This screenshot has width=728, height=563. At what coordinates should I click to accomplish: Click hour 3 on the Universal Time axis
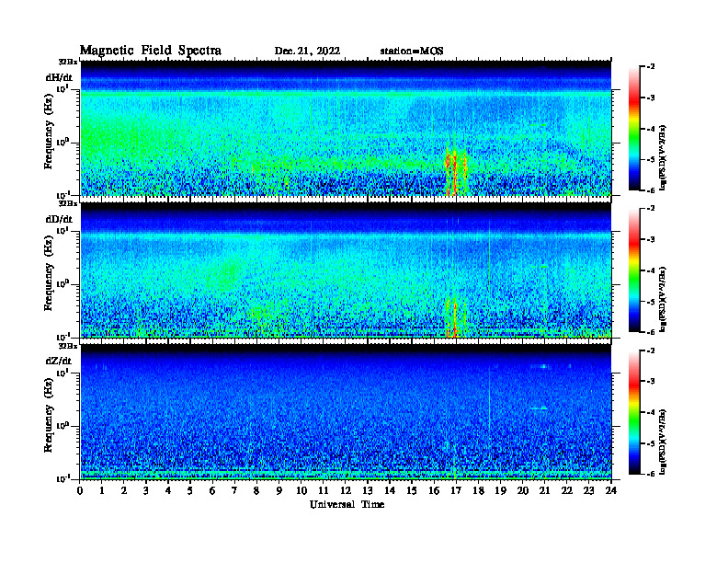pos(146,491)
